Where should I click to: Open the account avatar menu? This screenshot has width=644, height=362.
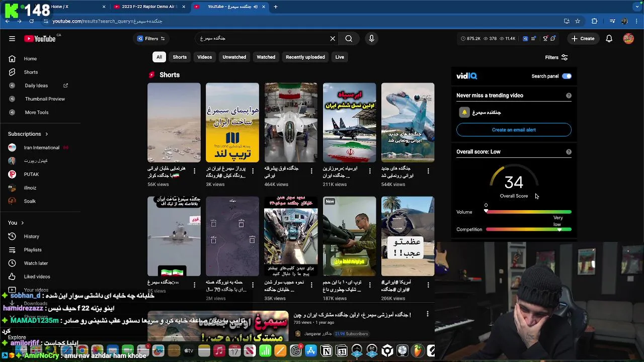click(628, 39)
